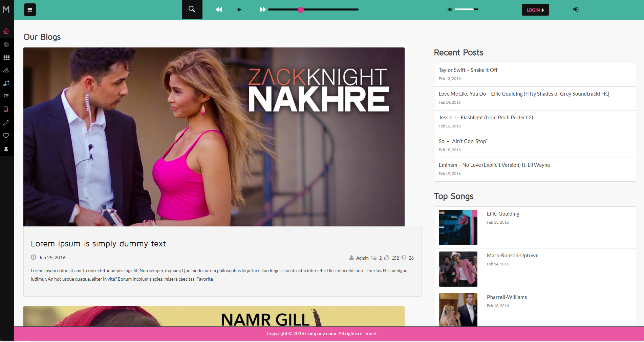Click the 'Admin' author text

pos(362,258)
